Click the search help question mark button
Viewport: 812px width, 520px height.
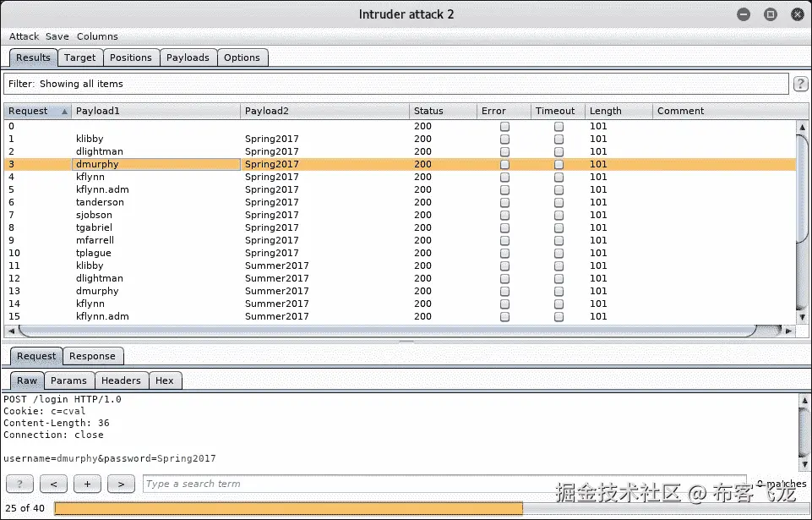tap(19, 484)
